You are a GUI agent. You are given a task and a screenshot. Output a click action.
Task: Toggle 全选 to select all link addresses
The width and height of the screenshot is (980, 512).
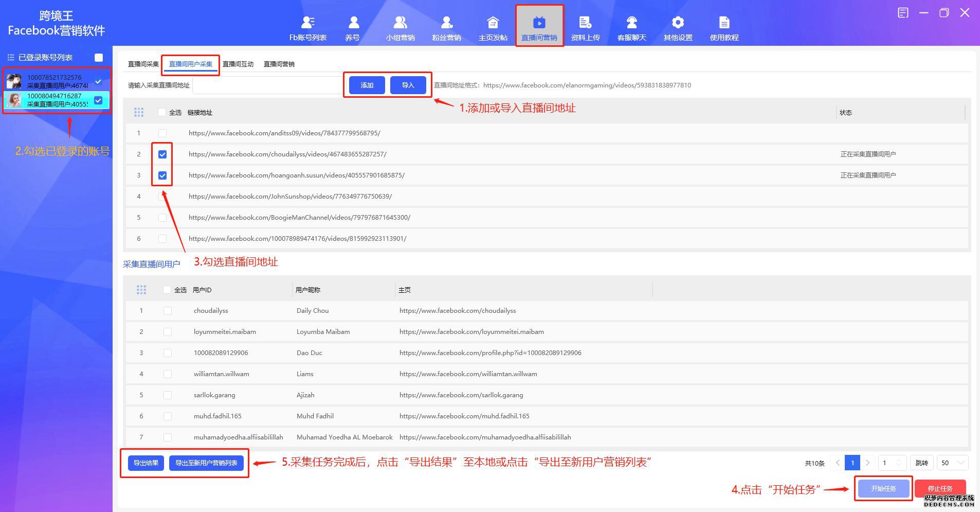coord(162,112)
